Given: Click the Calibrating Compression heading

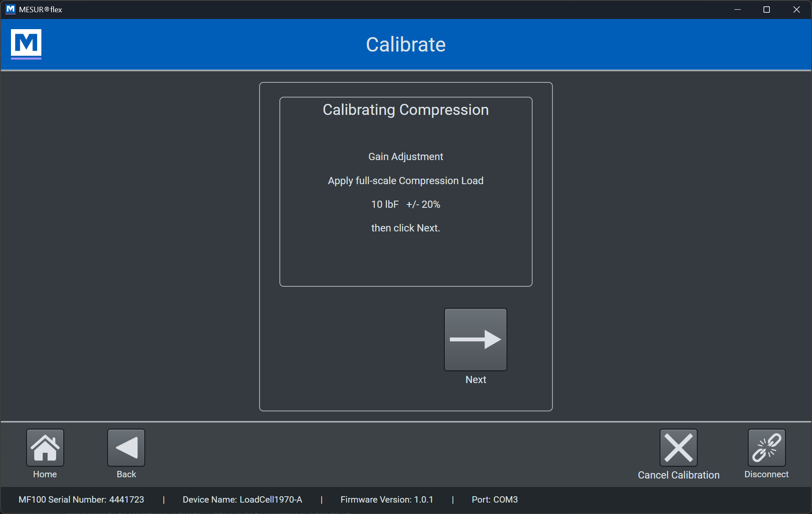Looking at the screenshot, I should click(406, 110).
